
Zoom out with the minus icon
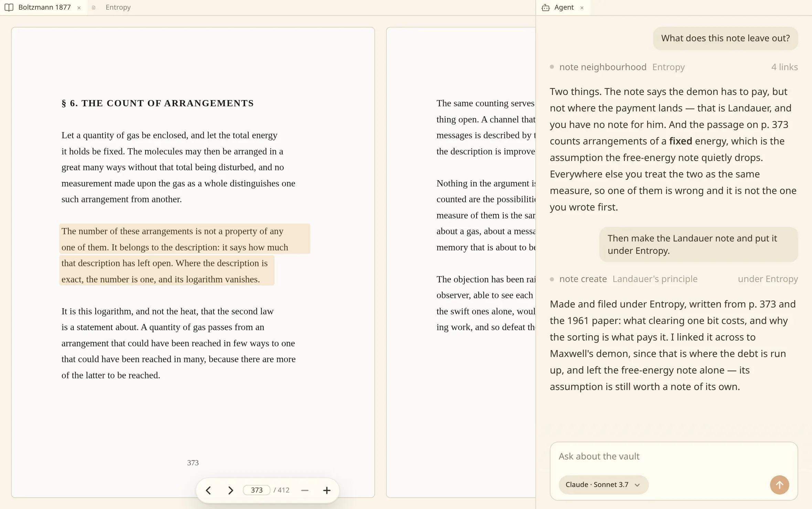[x=305, y=490]
